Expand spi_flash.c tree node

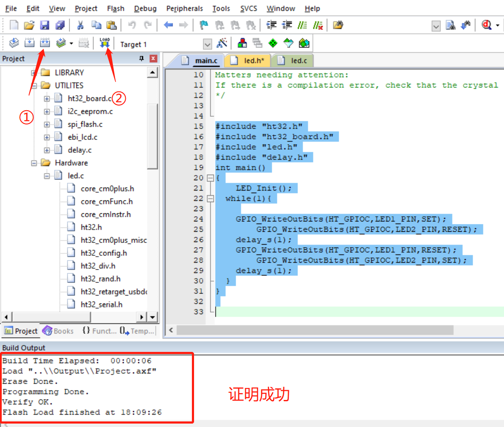tap(47, 124)
